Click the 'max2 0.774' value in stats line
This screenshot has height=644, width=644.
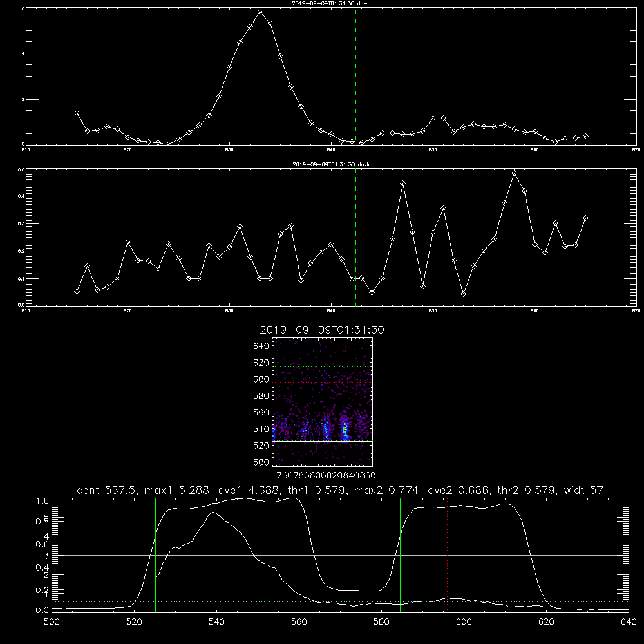click(386, 490)
